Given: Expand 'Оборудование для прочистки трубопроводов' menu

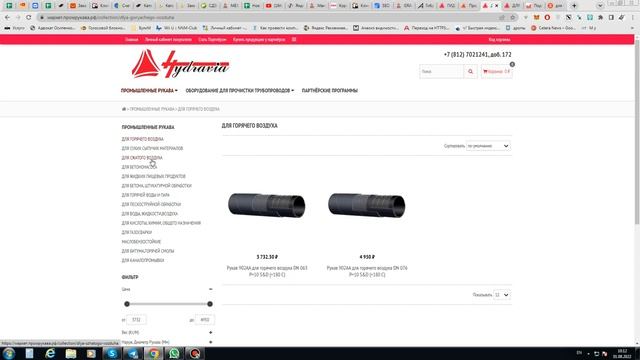Looking at the screenshot, I should click(240, 91).
